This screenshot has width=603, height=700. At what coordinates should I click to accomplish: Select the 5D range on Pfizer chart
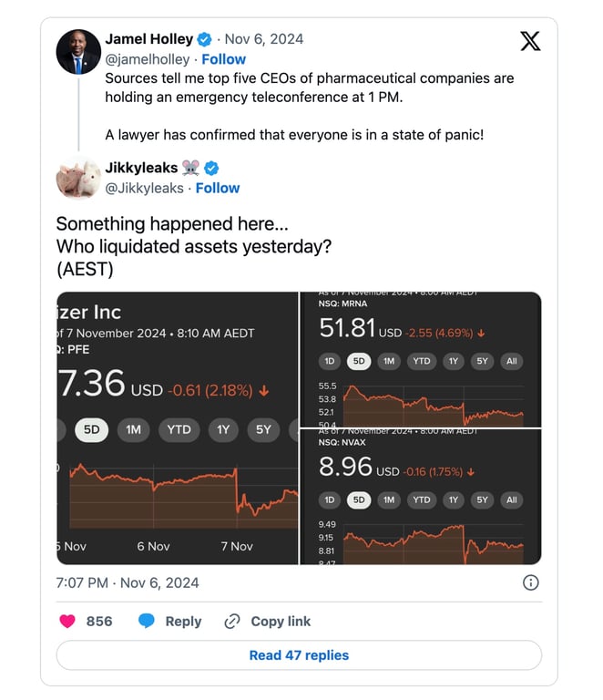[91, 428]
